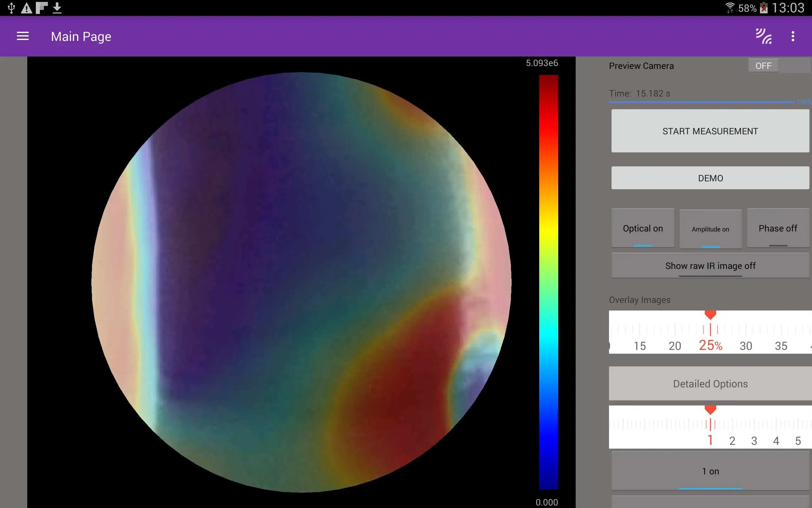Image resolution: width=812 pixels, height=508 pixels.
Task: Tap the Wi-Fi status icon
Action: [730, 8]
